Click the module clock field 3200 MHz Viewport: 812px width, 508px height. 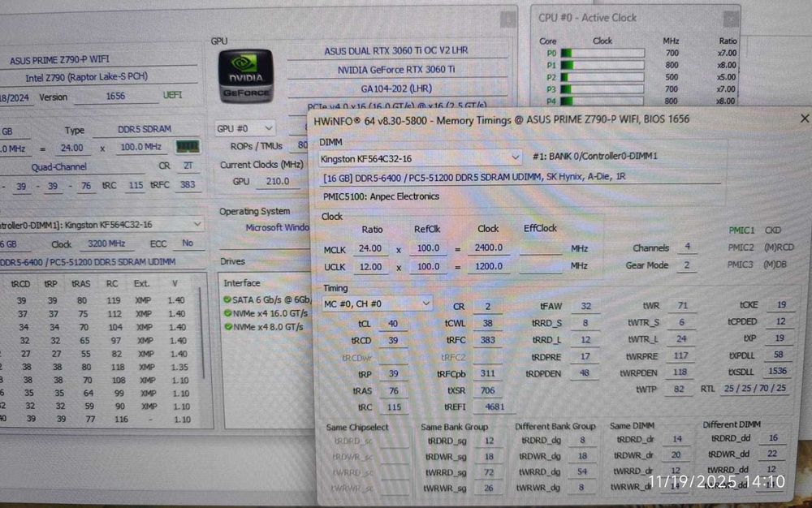pyautogui.click(x=106, y=243)
